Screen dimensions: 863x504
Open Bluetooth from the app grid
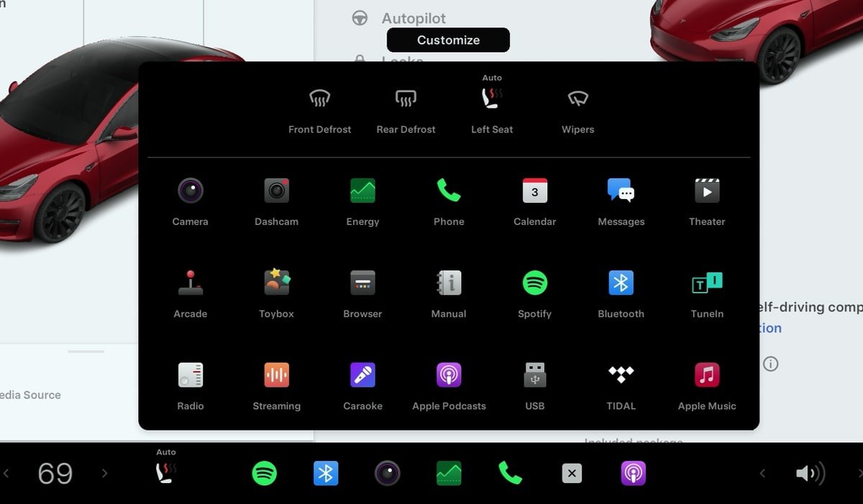(621, 294)
